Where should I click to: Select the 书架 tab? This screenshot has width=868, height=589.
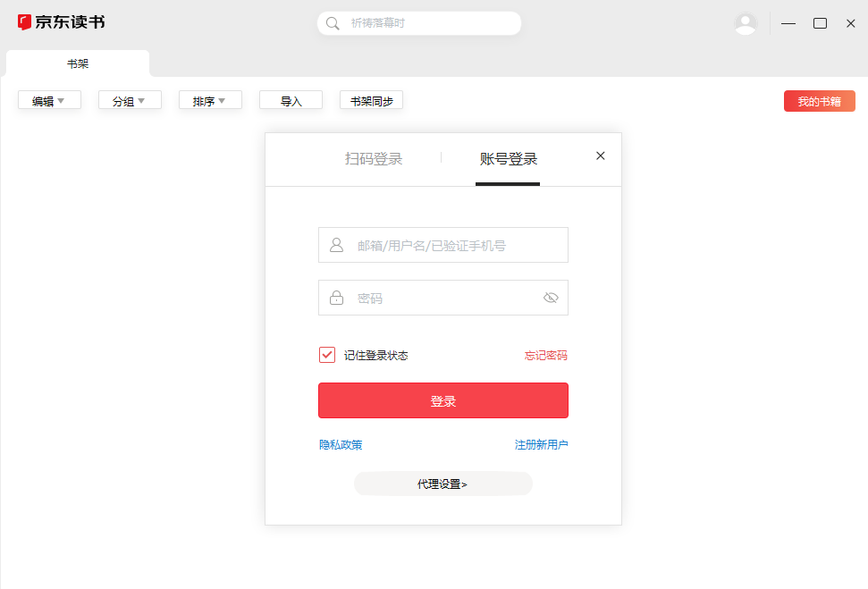pyautogui.click(x=77, y=64)
